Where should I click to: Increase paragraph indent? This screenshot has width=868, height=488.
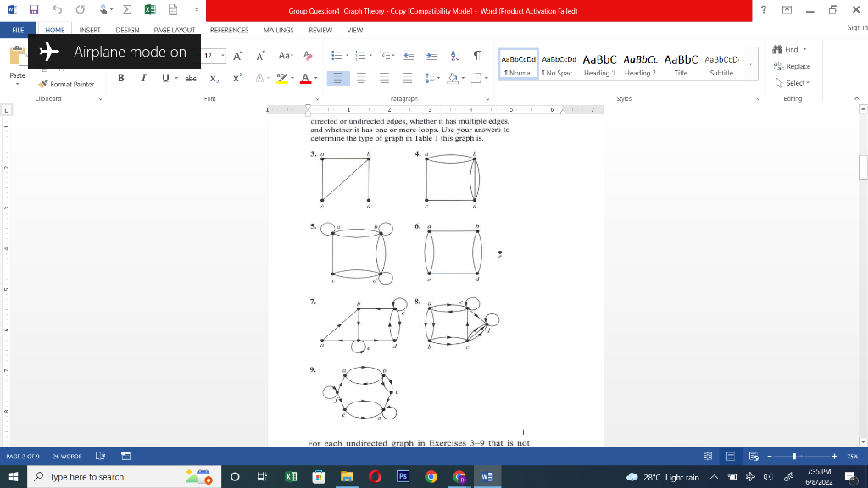(x=431, y=56)
